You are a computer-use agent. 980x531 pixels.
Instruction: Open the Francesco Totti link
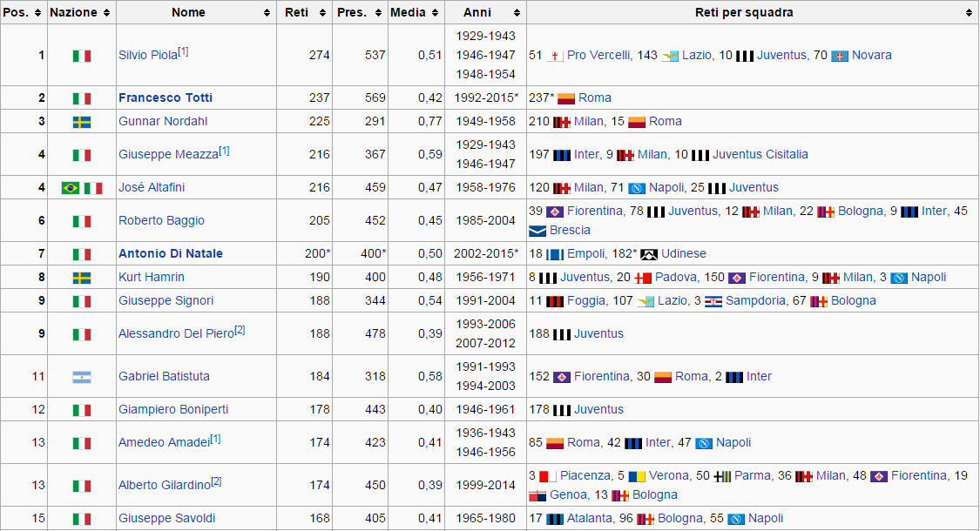166,97
